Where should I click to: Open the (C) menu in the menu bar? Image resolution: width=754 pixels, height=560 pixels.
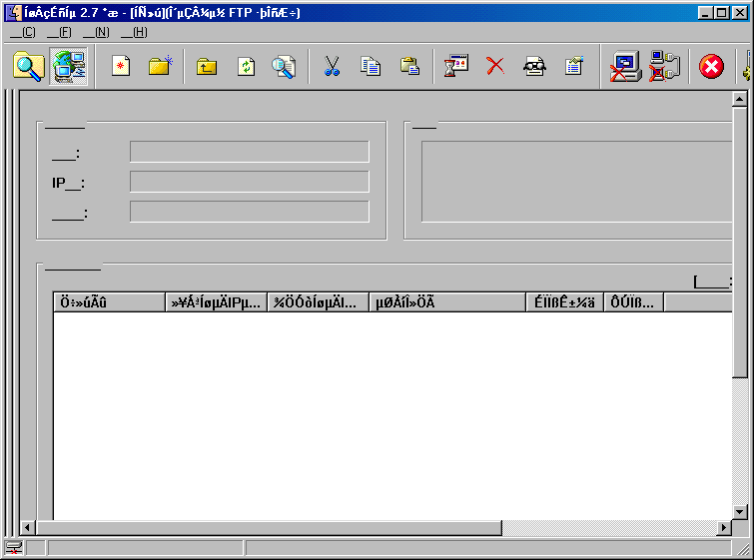tap(22, 32)
